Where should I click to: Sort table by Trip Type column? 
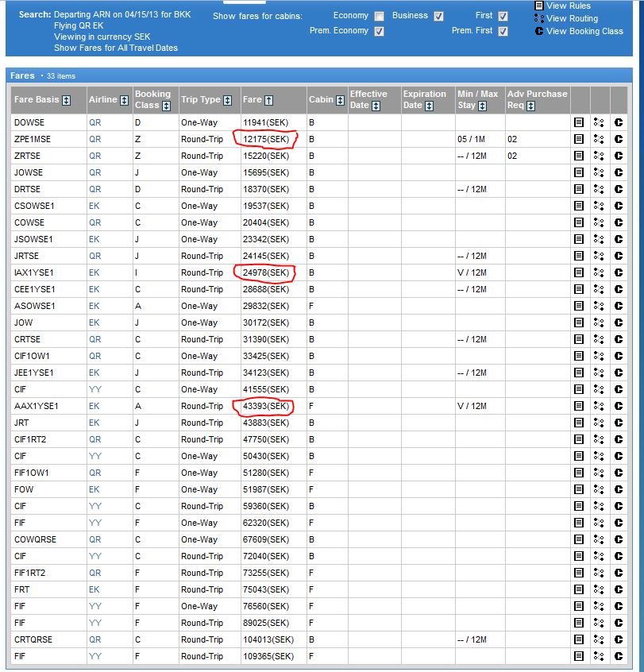(228, 100)
